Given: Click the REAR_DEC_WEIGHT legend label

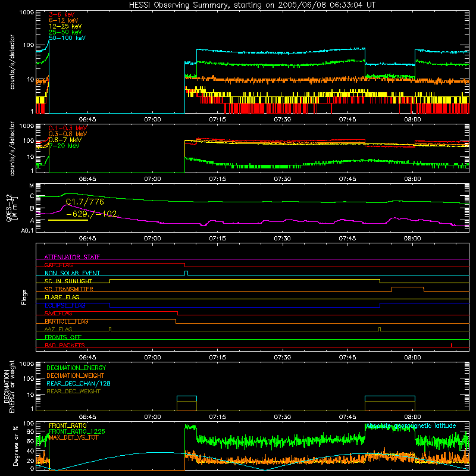Looking at the screenshot, I should pos(73,392).
